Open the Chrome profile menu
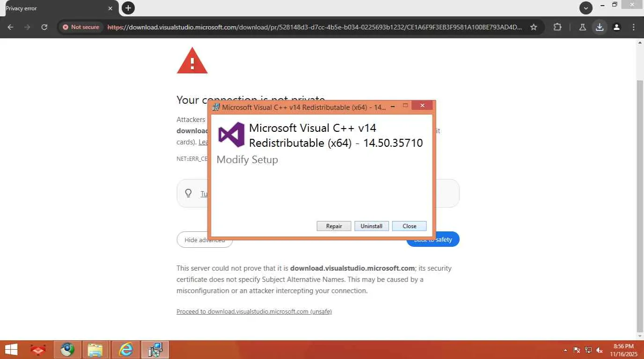This screenshot has height=359, width=644. click(617, 27)
